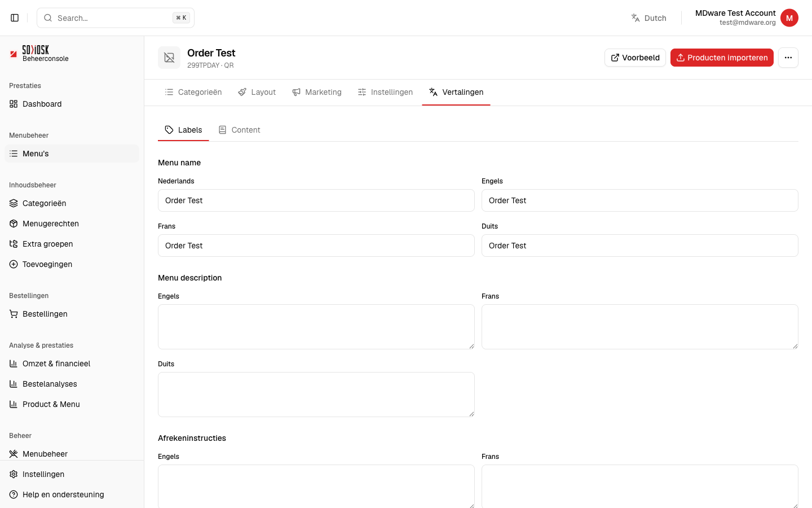Image resolution: width=812 pixels, height=508 pixels.
Task: Click the Frans Afrekeninstructies textarea
Action: click(x=640, y=487)
